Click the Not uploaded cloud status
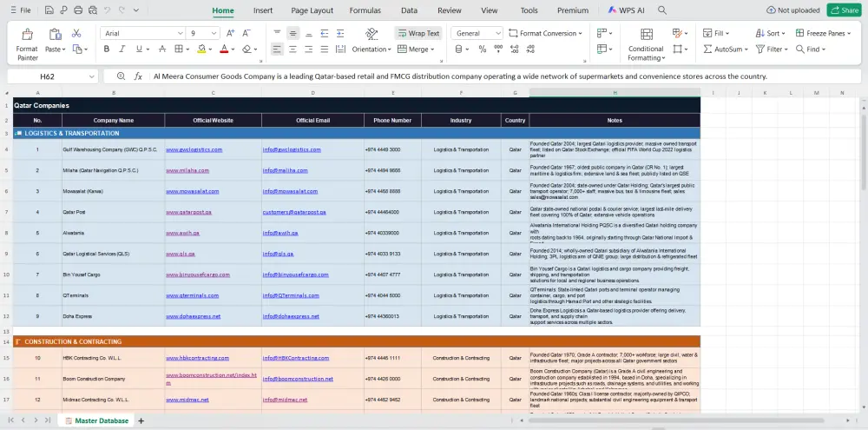 (x=792, y=10)
